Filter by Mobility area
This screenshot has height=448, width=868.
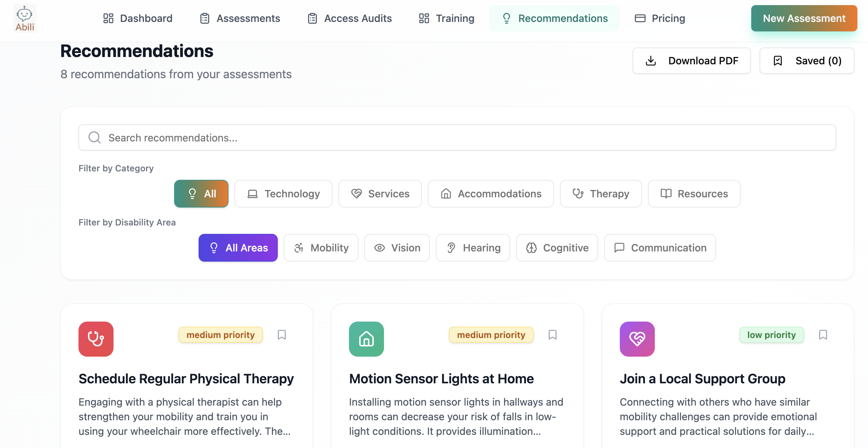pyautogui.click(x=321, y=248)
